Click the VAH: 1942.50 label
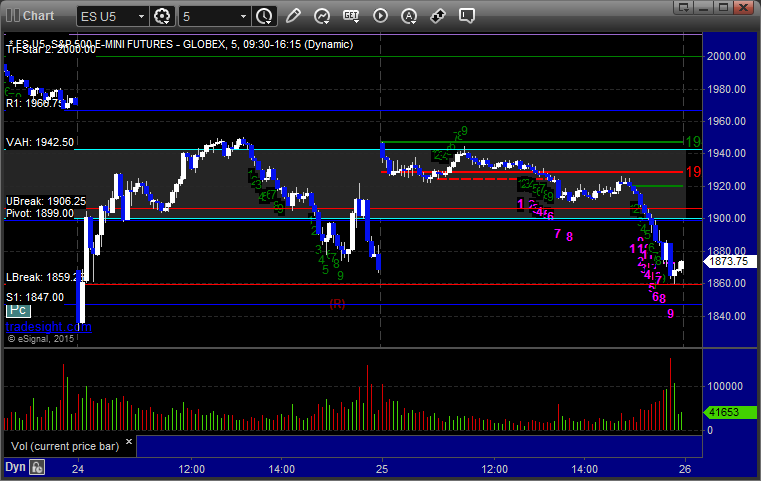761x481 pixels. coord(40,142)
